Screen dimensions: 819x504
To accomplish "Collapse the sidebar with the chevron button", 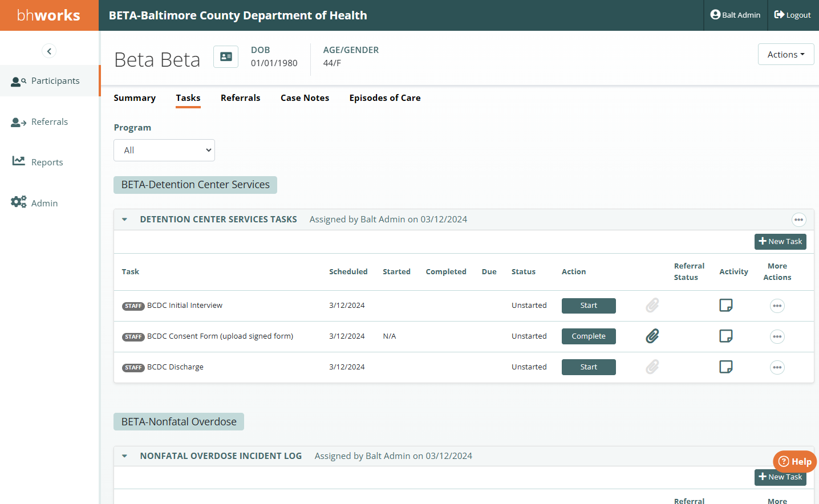I will (49, 51).
